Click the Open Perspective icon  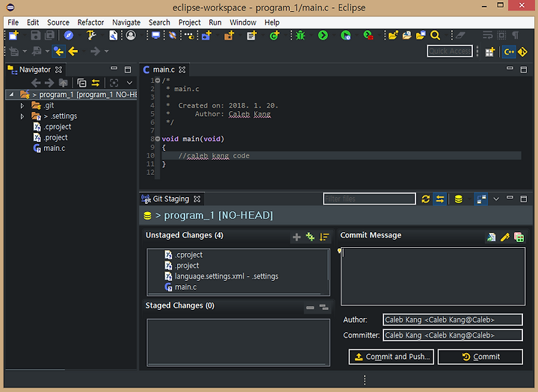pyautogui.click(x=490, y=52)
